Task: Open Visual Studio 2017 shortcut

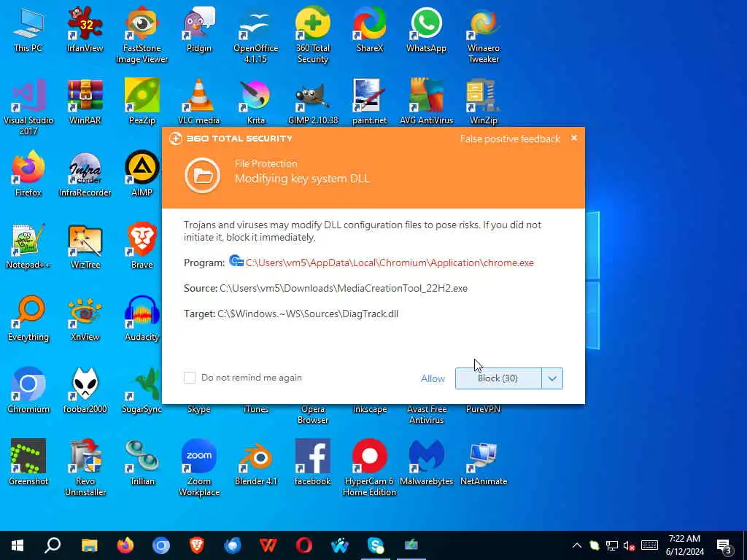Action: coord(28,107)
